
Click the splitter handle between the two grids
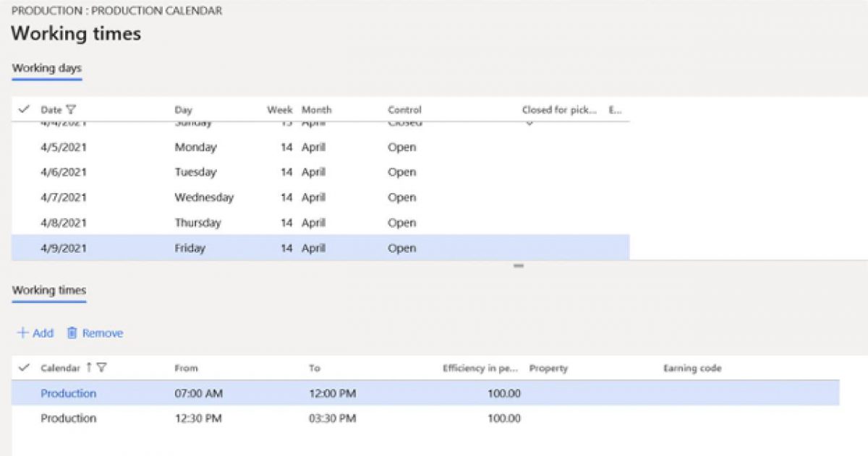click(518, 265)
